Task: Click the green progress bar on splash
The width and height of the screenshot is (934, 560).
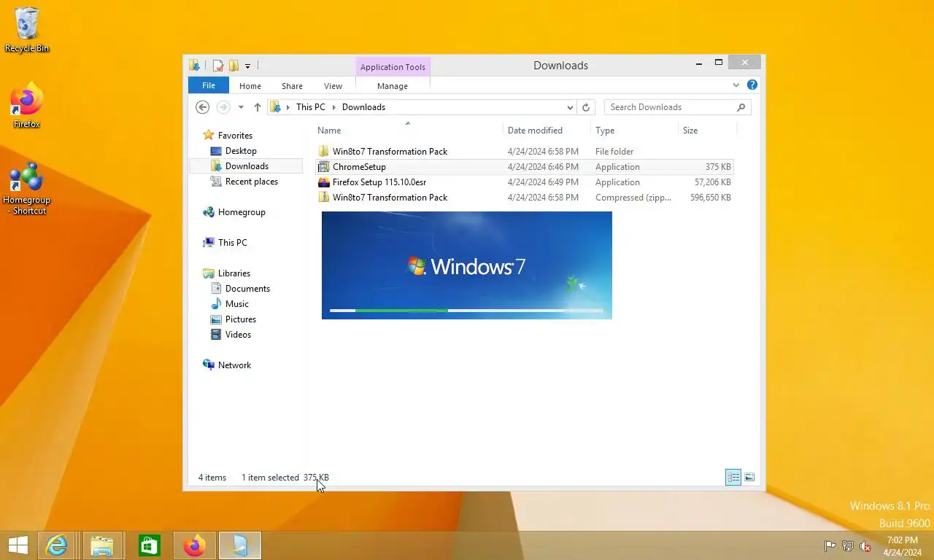Action: (401, 311)
